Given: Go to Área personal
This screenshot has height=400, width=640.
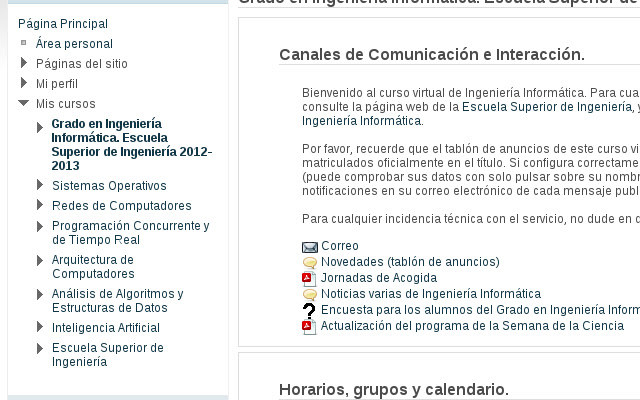Looking at the screenshot, I should pyautogui.click(x=74, y=44).
